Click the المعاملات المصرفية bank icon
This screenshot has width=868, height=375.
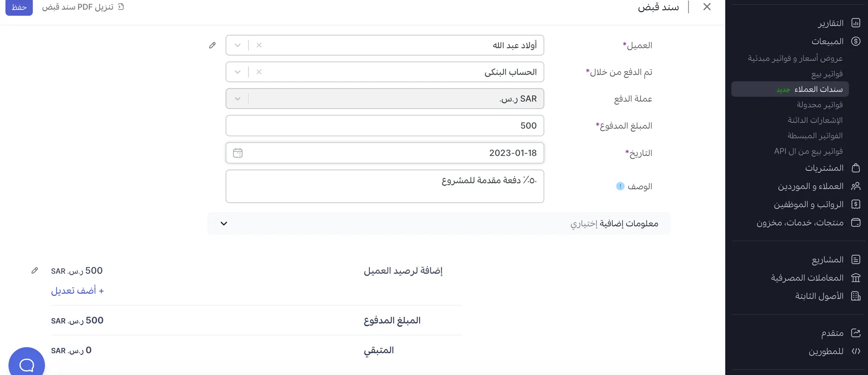[x=856, y=277]
